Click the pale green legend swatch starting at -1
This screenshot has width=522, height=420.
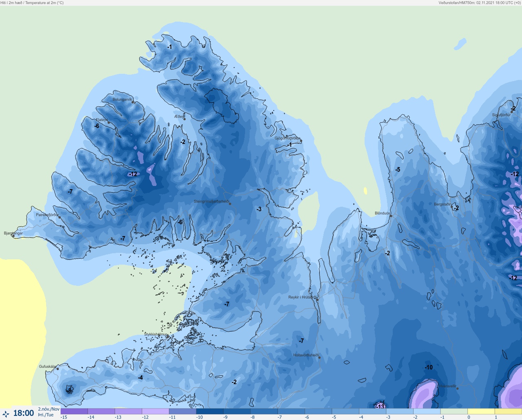click(x=453, y=411)
